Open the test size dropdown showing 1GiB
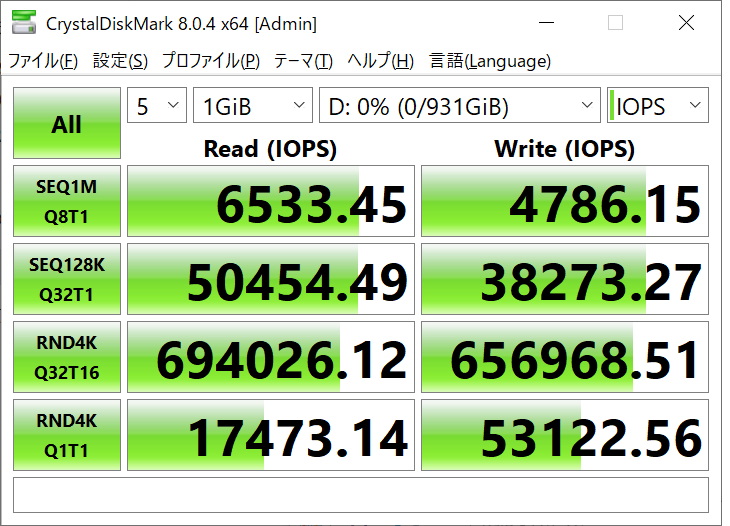The height and width of the screenshot is (526, 730). pyautogui.click(x=253, y=105)
